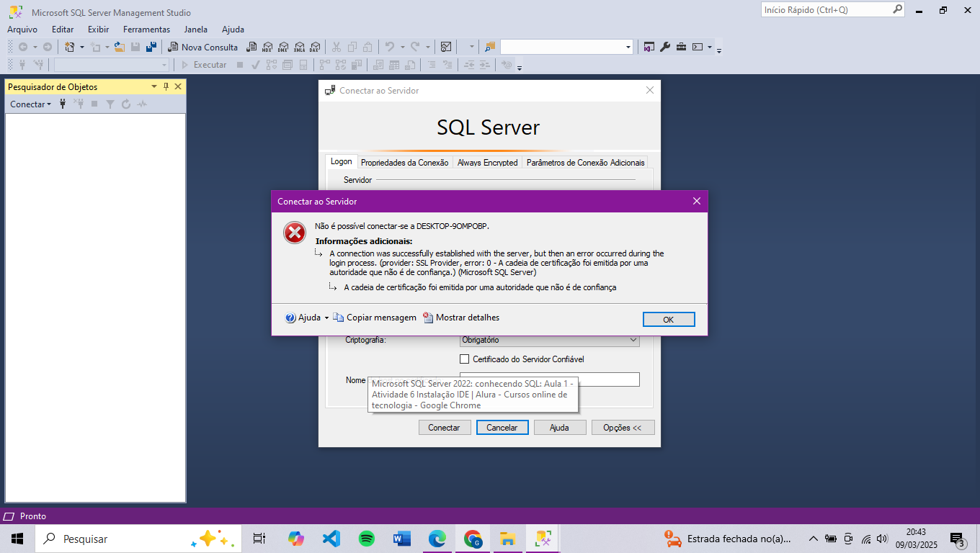Click the Nova Consulta toolbar button
Screen dimensions: 980x553
pos(203,47)
